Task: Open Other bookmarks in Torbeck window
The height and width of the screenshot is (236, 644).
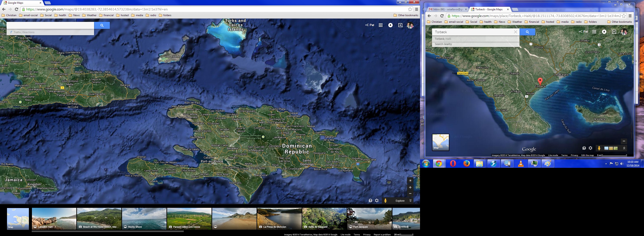Action: 619,22
